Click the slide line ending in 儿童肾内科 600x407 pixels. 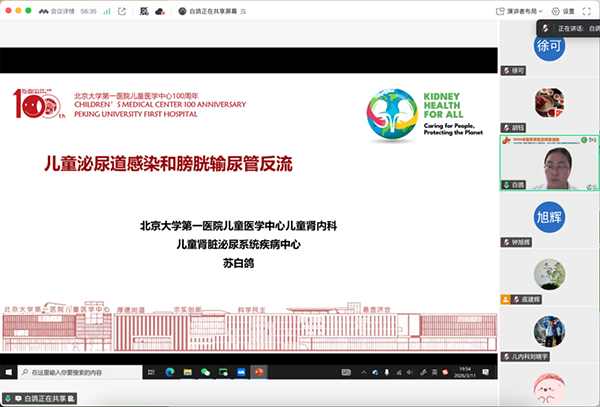click(238, 226)
